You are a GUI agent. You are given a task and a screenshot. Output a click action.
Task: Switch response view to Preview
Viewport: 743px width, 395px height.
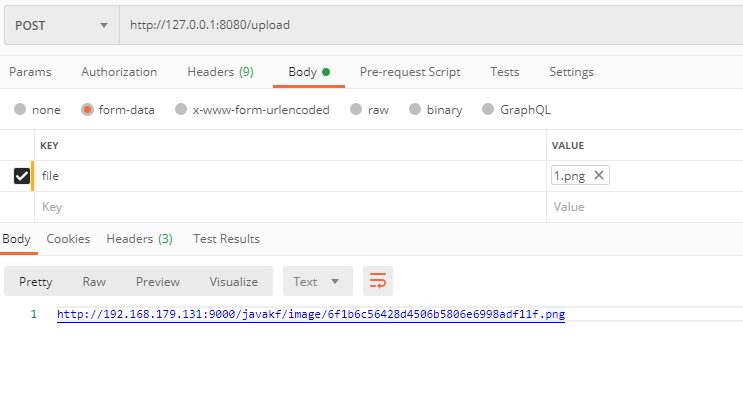point(158,281)
